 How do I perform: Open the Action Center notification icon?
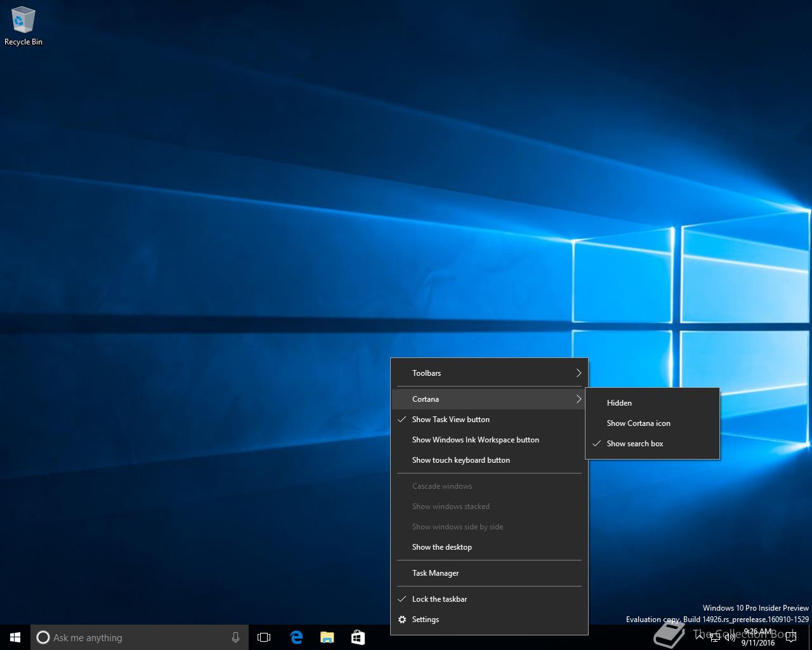[790, 637]
